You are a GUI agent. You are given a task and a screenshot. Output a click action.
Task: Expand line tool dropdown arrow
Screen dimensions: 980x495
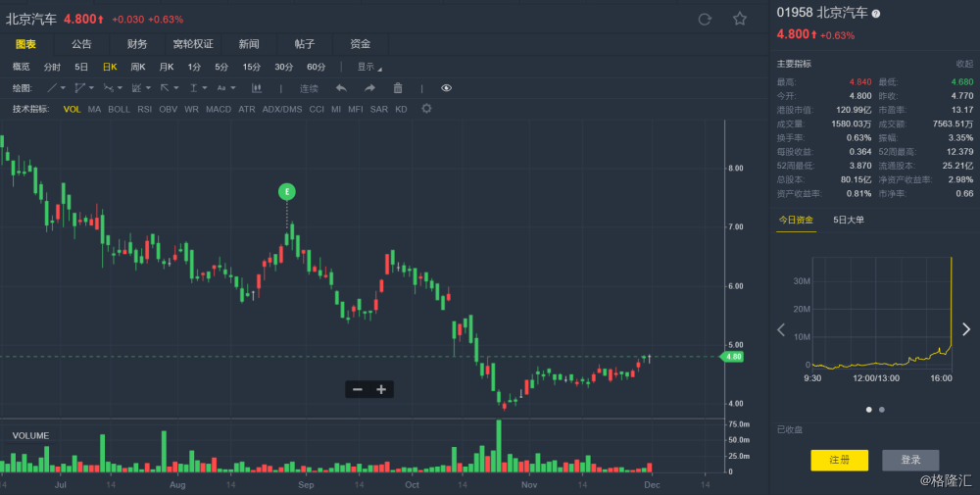pos(63,88)
